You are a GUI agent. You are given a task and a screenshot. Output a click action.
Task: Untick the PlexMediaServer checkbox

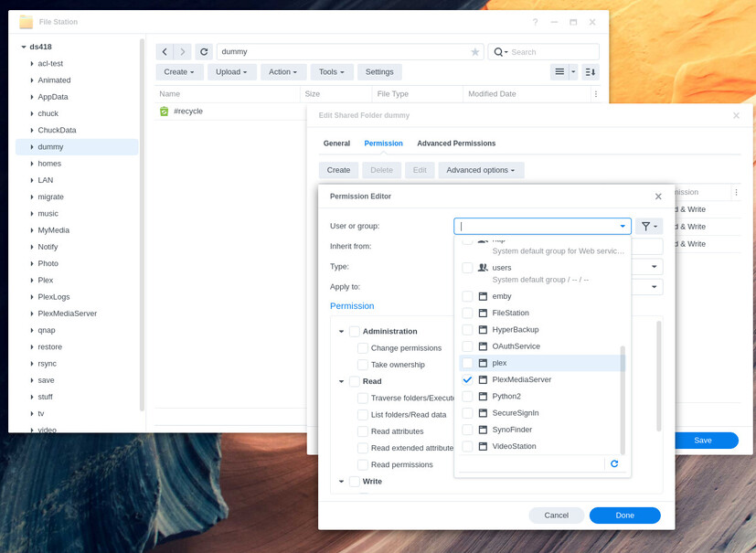coord(467,379)
